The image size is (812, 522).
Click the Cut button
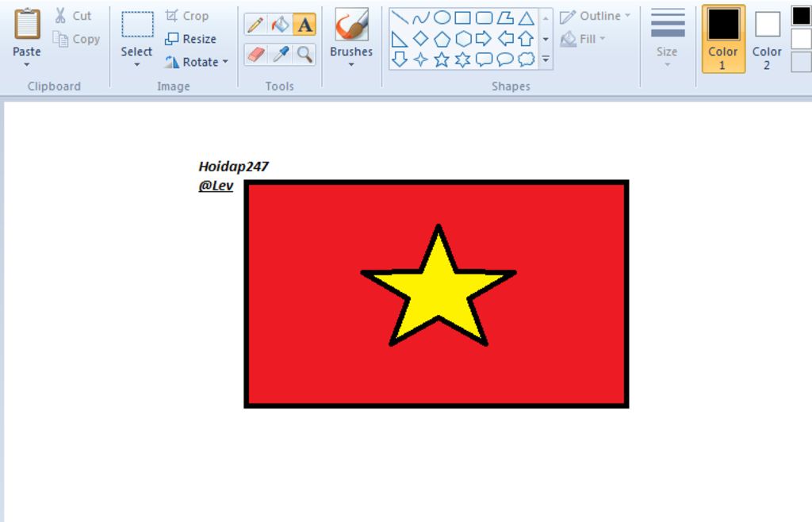pos(73,16)
